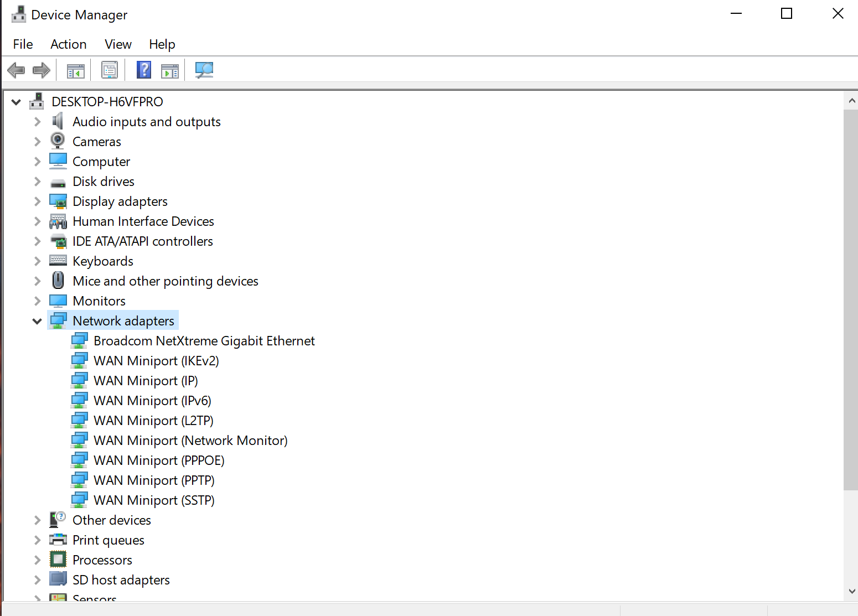The width and height of the screenshot is (858, 616).
Task: Expand the Processors category
Action: [37, 560]
